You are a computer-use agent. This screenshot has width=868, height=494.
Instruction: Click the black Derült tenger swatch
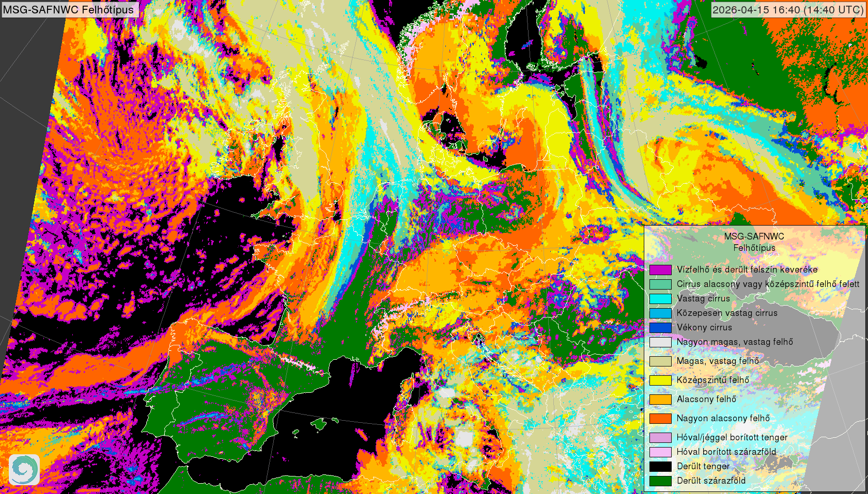660,467
